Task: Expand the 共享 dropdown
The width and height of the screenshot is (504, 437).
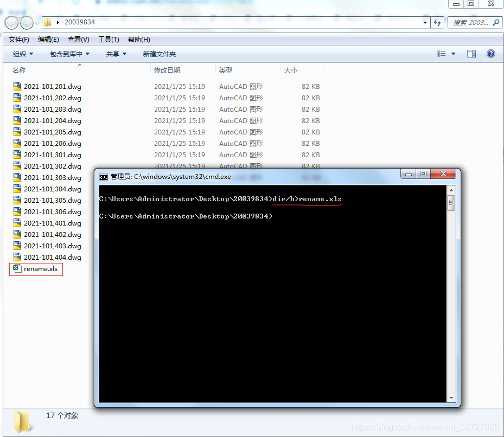Action: click(116, 54)
